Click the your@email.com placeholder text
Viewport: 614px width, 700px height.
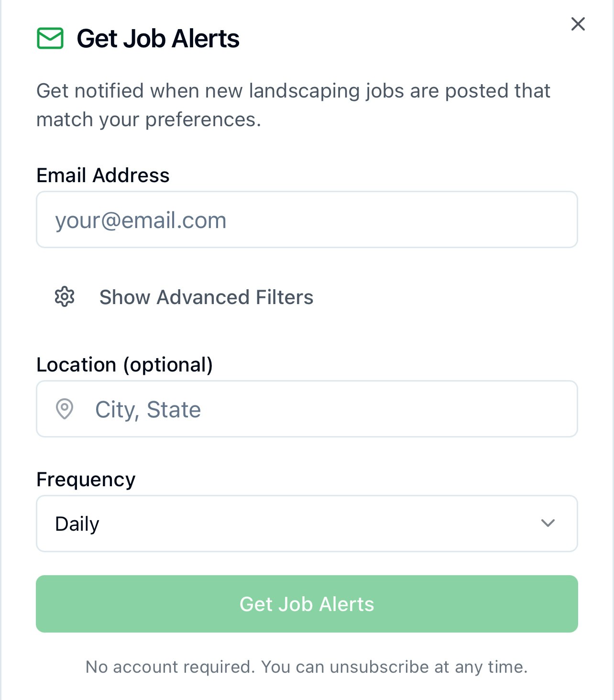141,220
